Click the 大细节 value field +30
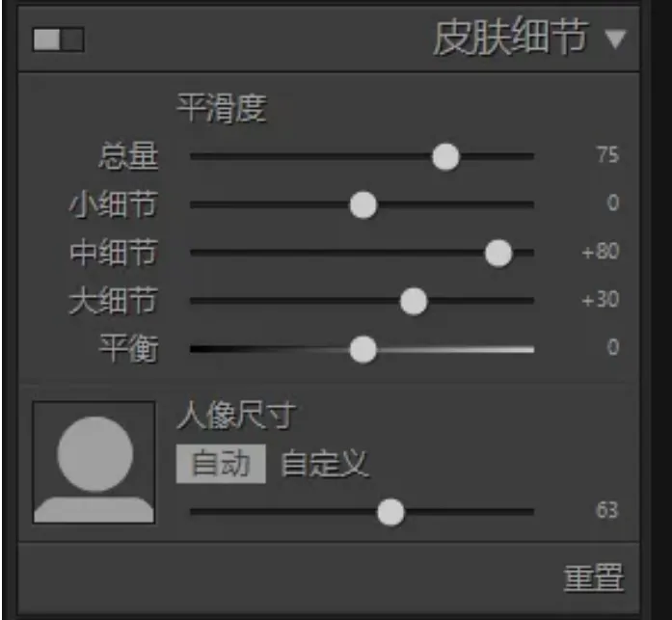The height and width of the screenshot is (620, 672). pyautogui.click(x=601, y=299)
